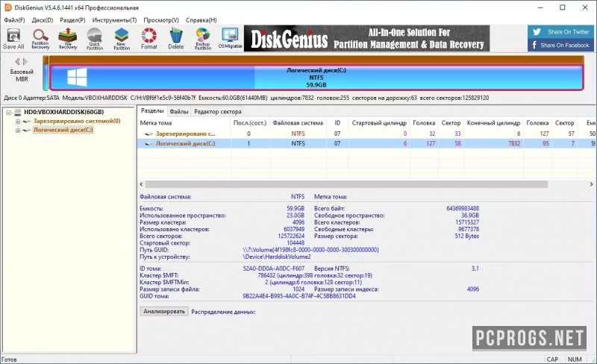Switch to the Разделы tab
The image size is (597, 364).
point(152,111)
